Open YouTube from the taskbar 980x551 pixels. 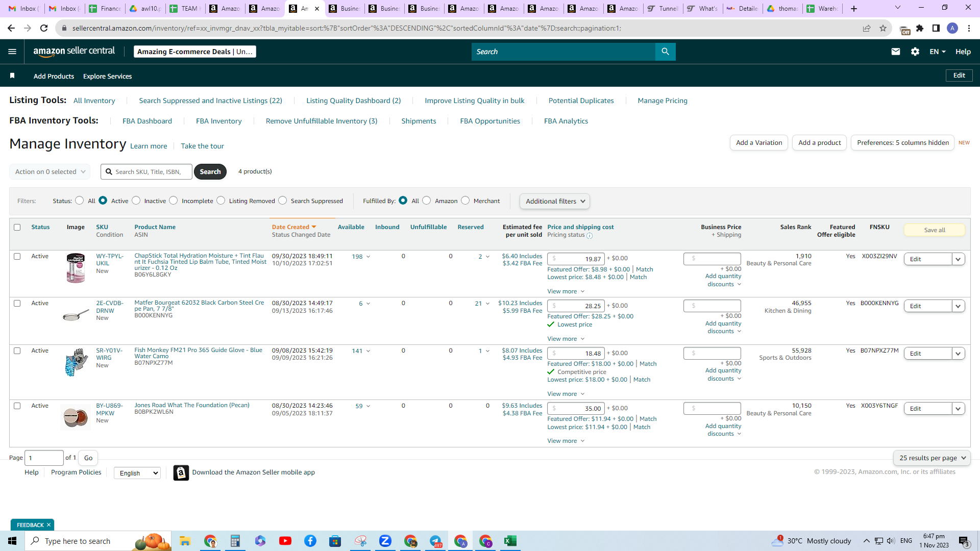(x=285, y=541)
